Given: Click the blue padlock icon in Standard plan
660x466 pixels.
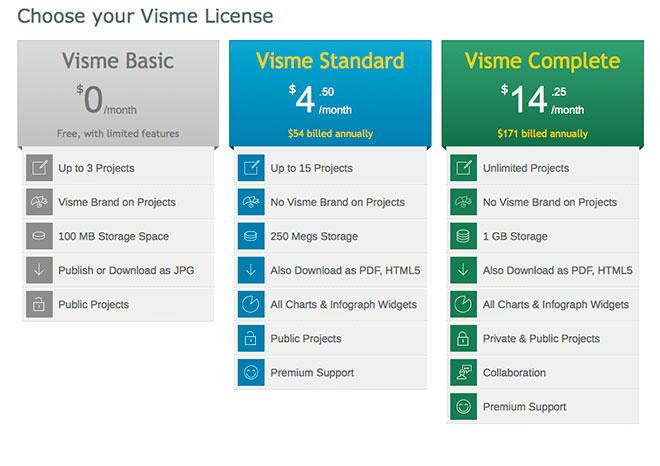Looking at the screenshot, I should tap(251, 338).
